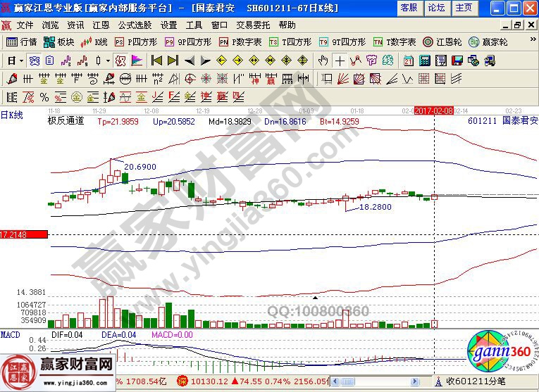Select the K线 chart tool
The height and width of the screenshot is (392, 539).
click(x=95, y=42)
